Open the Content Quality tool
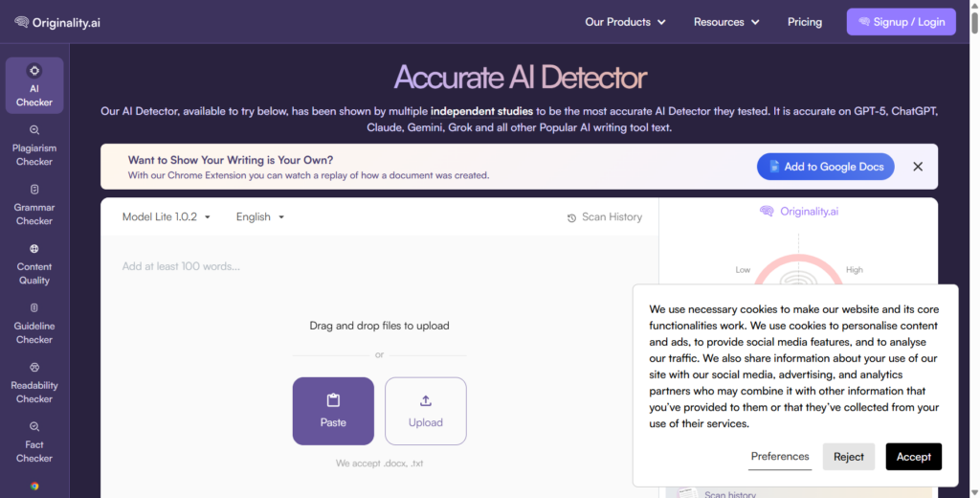Viewport: 980px width, 498px height. tap(34, 264)
